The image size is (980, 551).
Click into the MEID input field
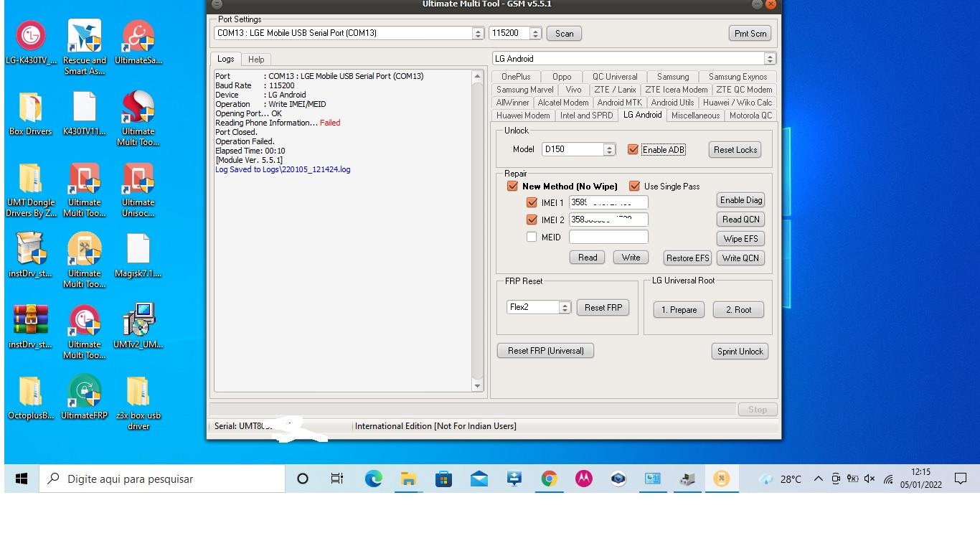coord(608,237)
